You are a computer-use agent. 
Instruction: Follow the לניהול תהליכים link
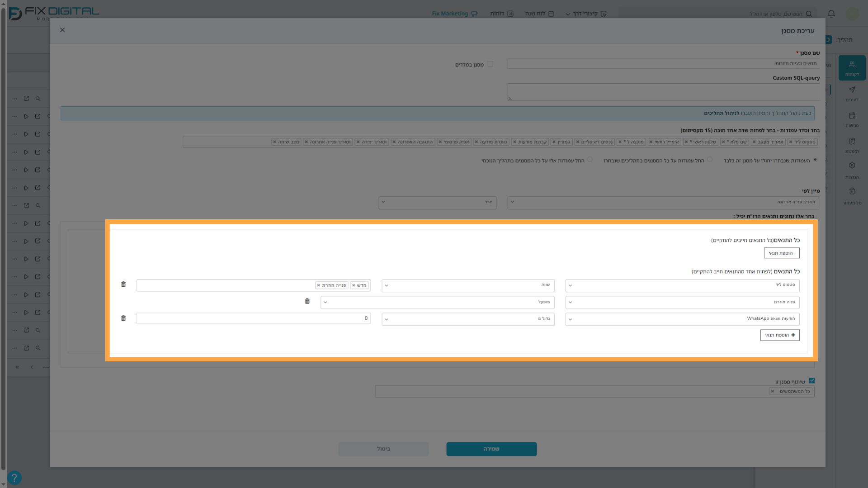[722, 113]
